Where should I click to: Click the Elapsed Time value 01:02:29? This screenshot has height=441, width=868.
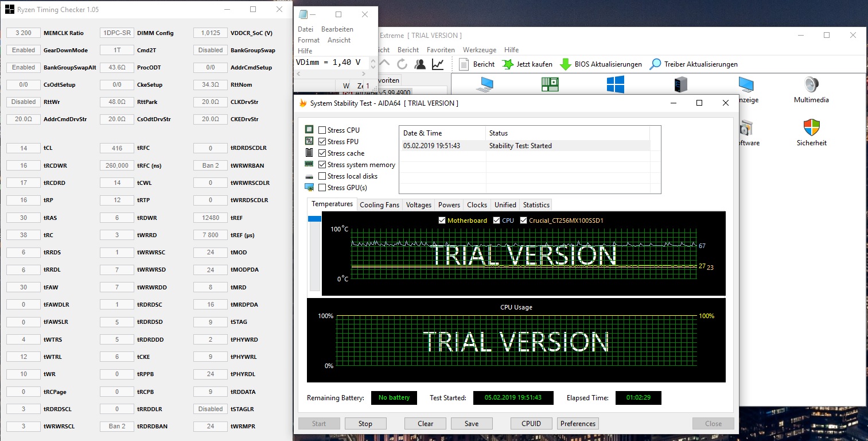[639, 397]
